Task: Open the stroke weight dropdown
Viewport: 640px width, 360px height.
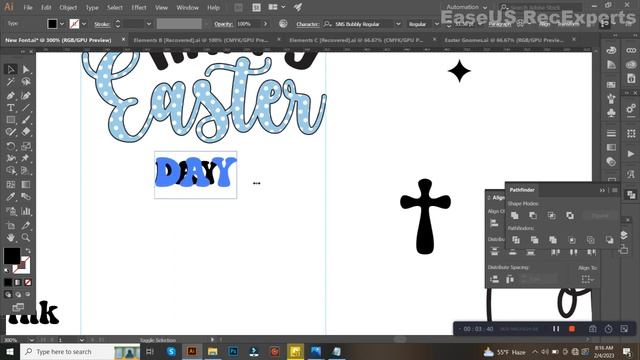Action: click(149, 24)
